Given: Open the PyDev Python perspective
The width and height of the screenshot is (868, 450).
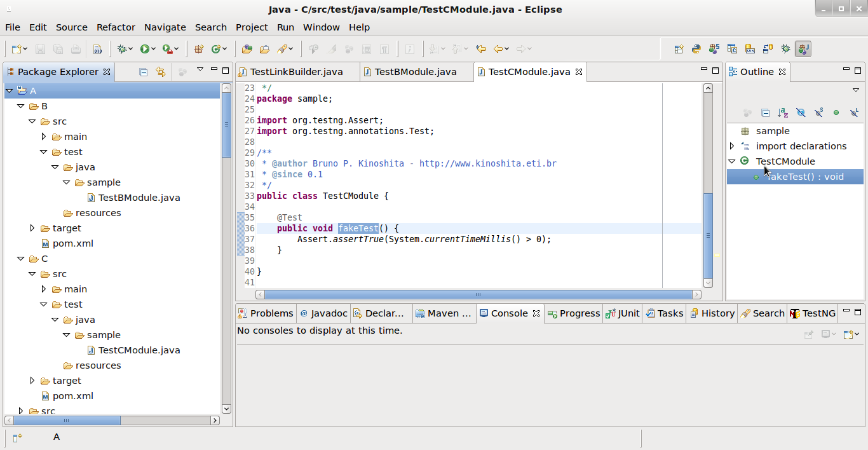Looking at the screenshot, I should point(696,49).
